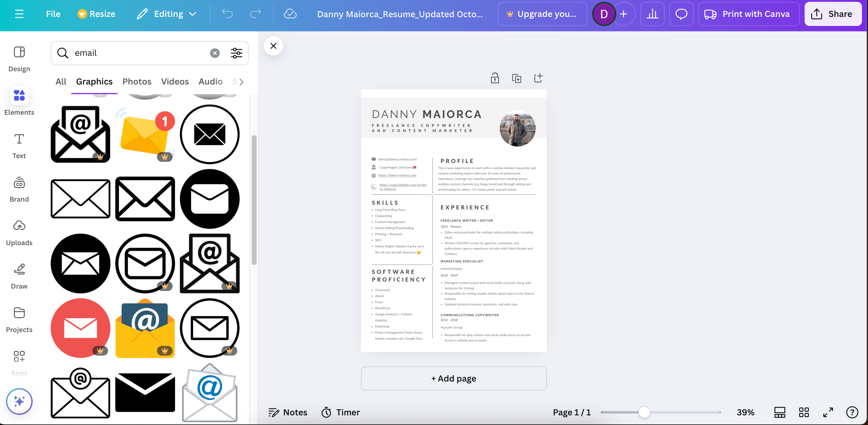Click the design title Danny Maiorca_Resume

point(400,14)
